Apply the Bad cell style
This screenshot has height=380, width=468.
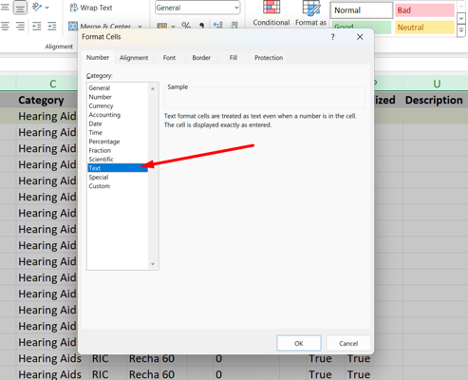tap(425, 10)
